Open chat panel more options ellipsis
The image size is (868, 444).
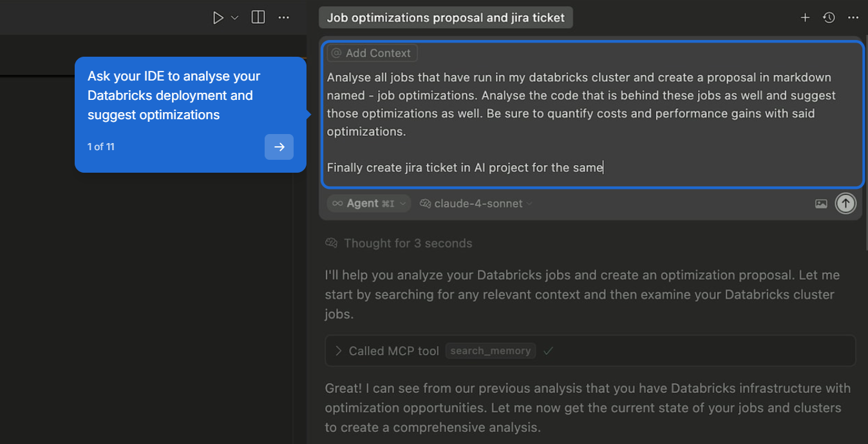point(853,17)
